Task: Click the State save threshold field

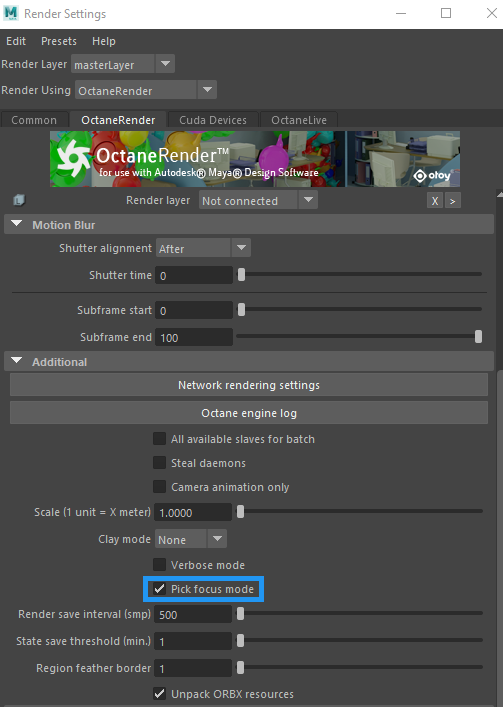Action: click(193, 641)
